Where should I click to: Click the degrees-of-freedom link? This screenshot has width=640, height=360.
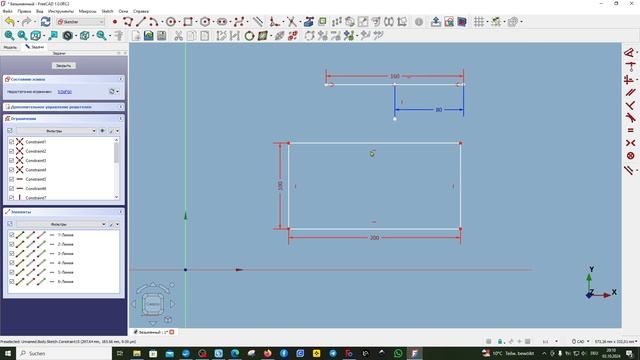point(64,92)
